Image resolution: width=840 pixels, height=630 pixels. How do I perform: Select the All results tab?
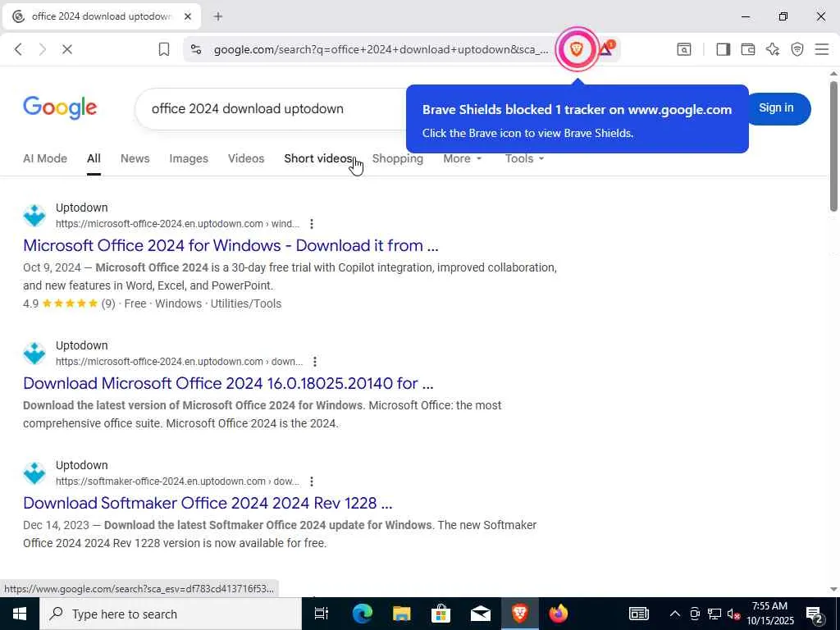tap(94, 158)
